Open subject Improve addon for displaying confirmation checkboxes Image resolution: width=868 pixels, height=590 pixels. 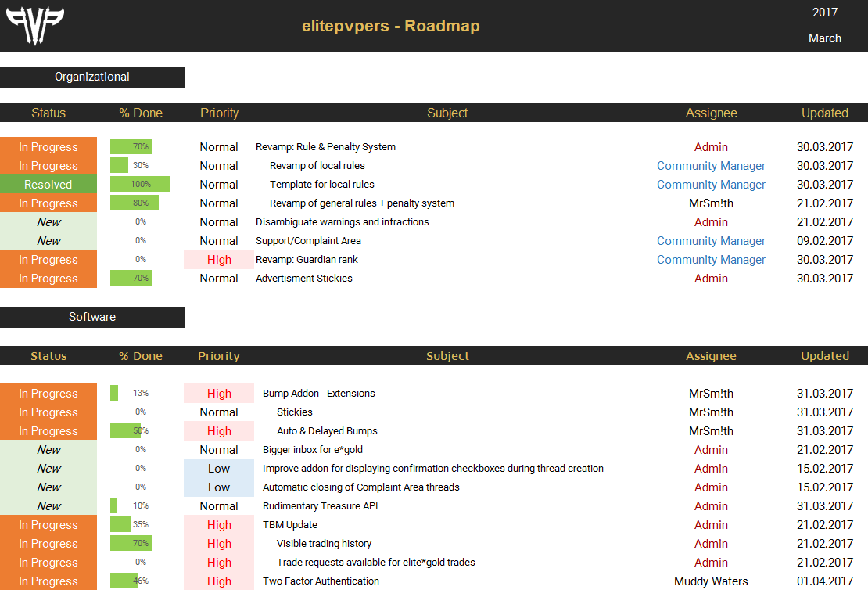pos(433,469)
